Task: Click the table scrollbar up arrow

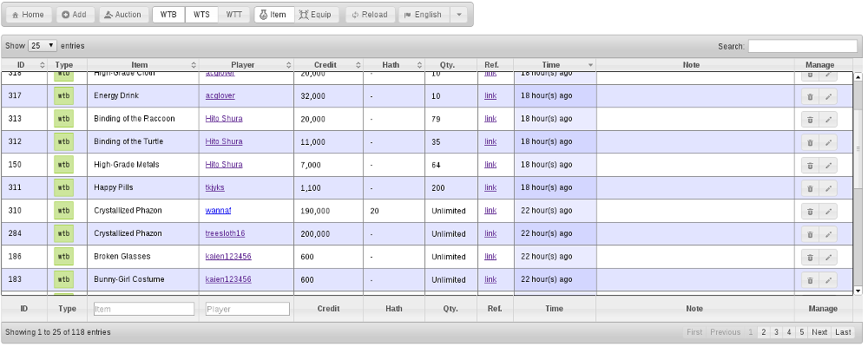Action: pos(858,77)
